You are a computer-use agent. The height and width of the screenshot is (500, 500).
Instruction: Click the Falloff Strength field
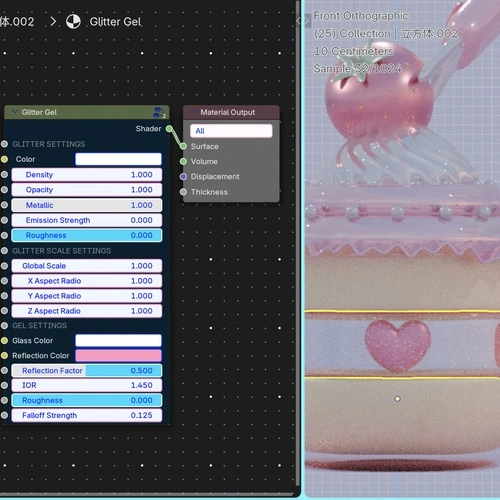click(87, 415)
